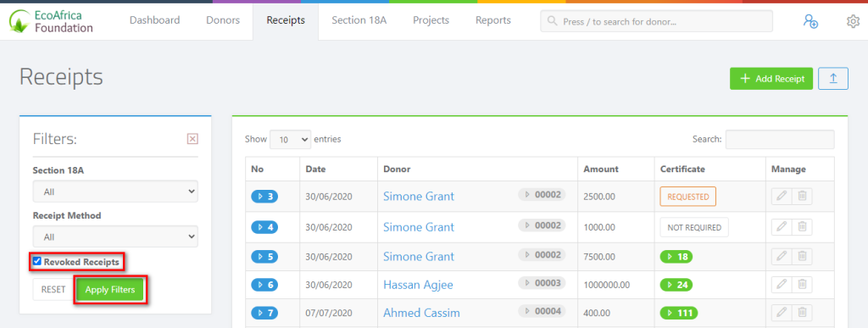Screen dimensions: 868x328
Task: Delete receipt 7 with the trash icon
Action: click(x=802, y=313)
